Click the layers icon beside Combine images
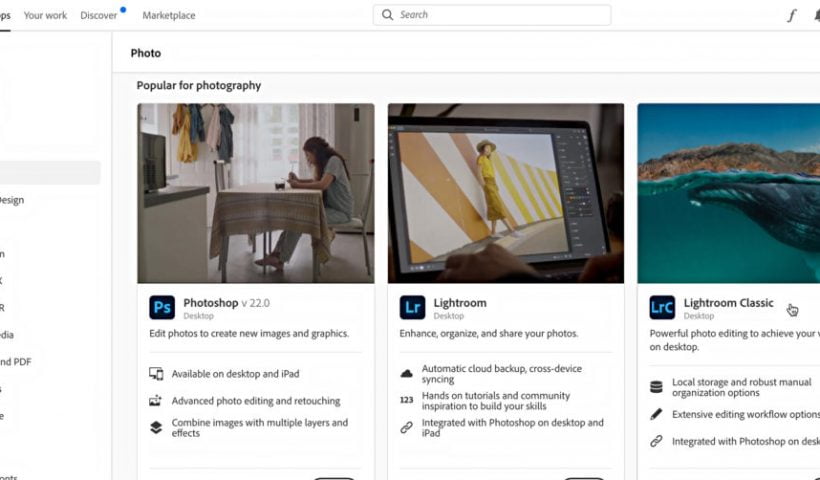 (156, 427)
